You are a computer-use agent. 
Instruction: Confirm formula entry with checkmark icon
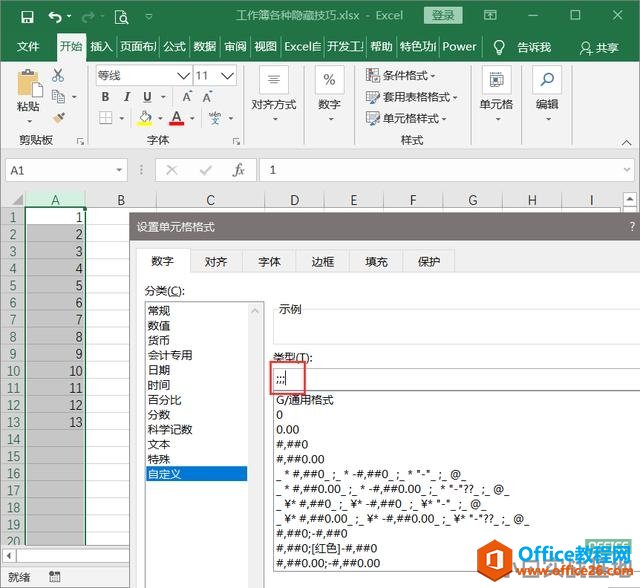pos(206,170)
